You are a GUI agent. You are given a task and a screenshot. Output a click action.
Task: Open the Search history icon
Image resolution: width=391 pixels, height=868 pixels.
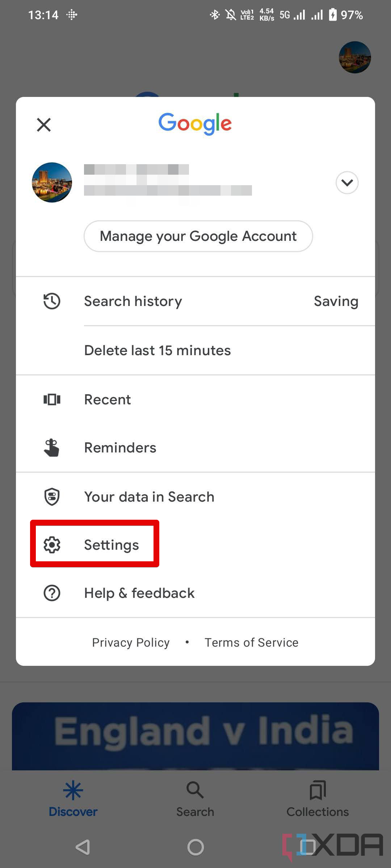click(52, 301)
